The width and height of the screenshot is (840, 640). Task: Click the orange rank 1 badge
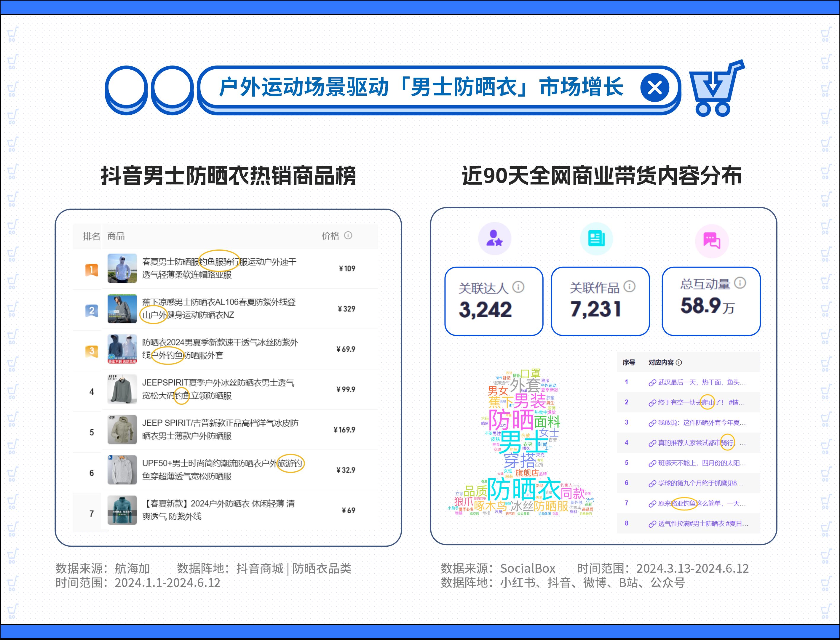point(92,270)
